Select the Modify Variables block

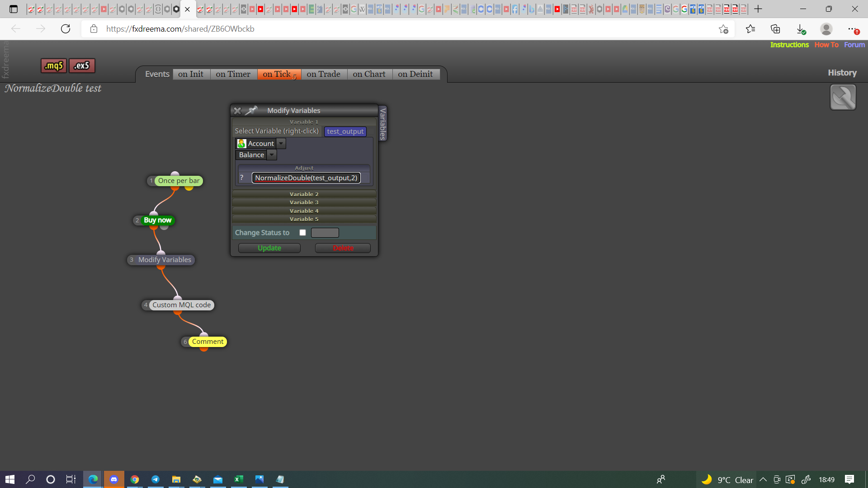coord(165,260)
